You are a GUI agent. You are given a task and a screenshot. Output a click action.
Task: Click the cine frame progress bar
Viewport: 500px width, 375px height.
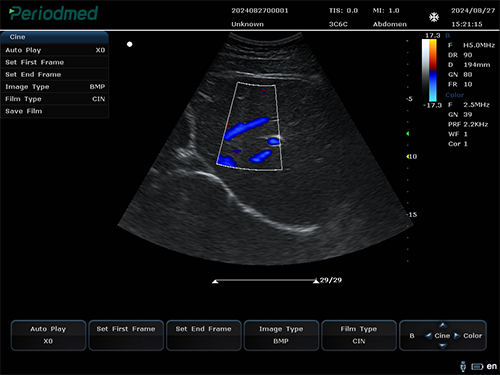(x=265, y=281)
